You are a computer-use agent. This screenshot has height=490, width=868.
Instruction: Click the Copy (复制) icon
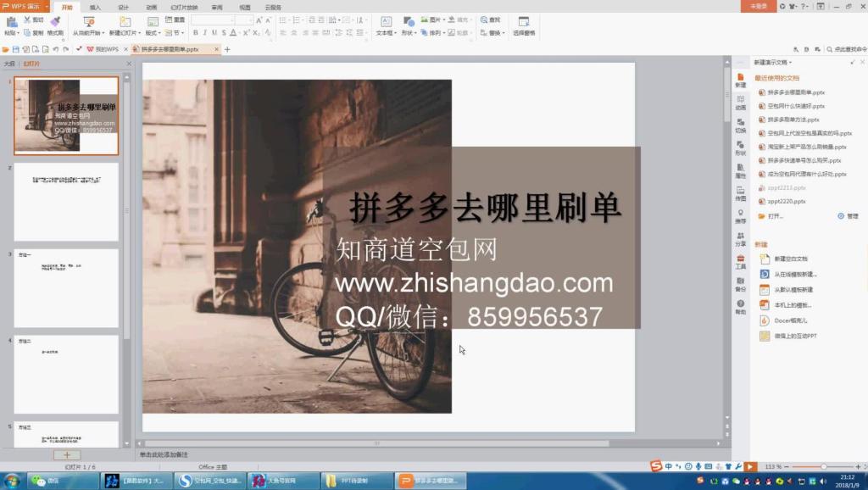point(27,33)
